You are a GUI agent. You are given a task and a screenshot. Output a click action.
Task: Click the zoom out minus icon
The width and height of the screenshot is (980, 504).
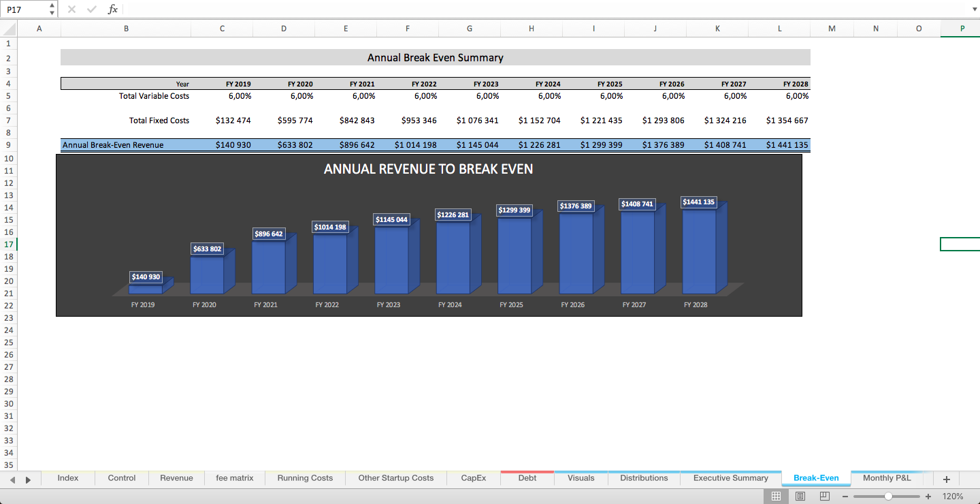click(844, 496)
